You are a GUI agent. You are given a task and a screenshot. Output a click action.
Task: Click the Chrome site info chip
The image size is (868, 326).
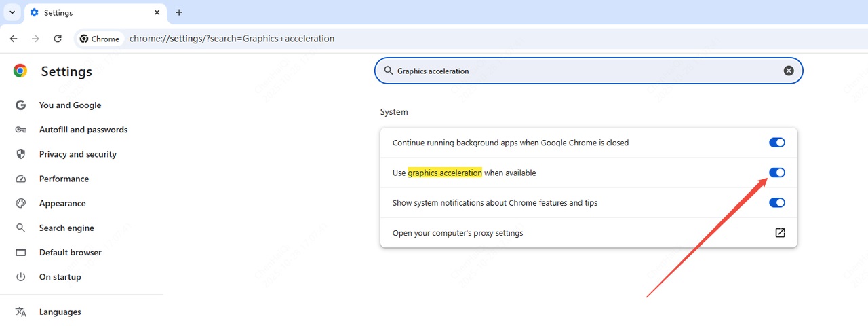point(99,39)
